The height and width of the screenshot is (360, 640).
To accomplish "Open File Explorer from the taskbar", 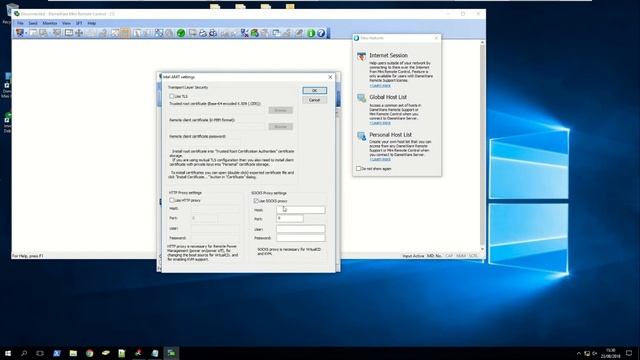I will [73, 353].
